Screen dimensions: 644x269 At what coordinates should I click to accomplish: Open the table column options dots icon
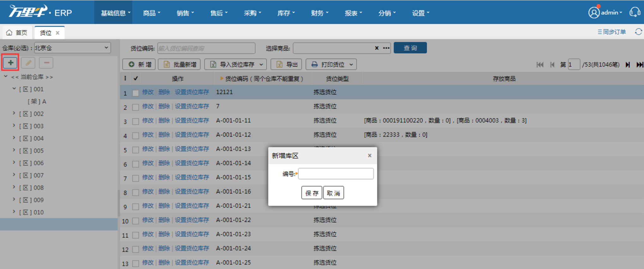pos(125,78)
